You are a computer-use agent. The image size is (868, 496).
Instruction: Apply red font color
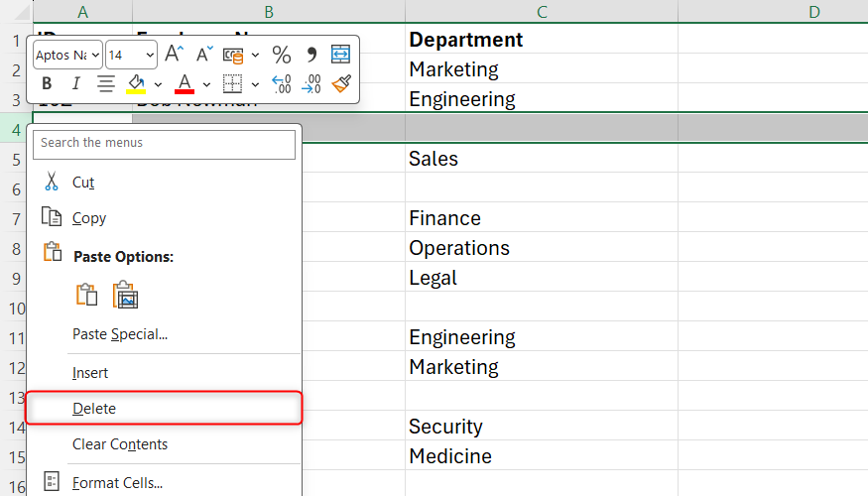[185, 84]
